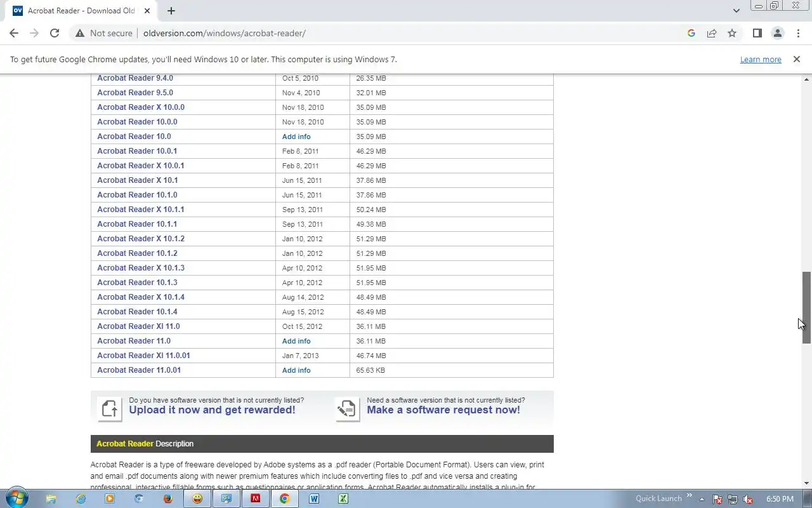This screenshot has width=812, height=508.
Task: Click the upload document icon
Action: click(110, 409)
